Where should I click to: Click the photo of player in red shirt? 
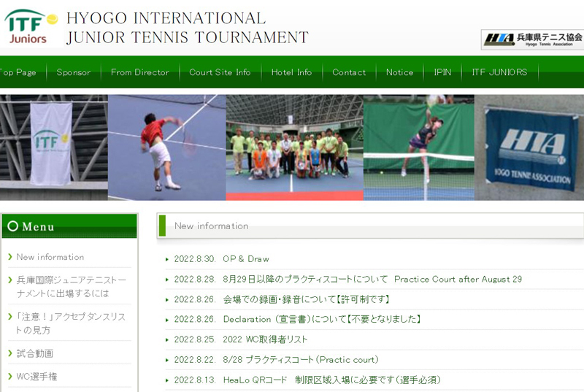167,147
